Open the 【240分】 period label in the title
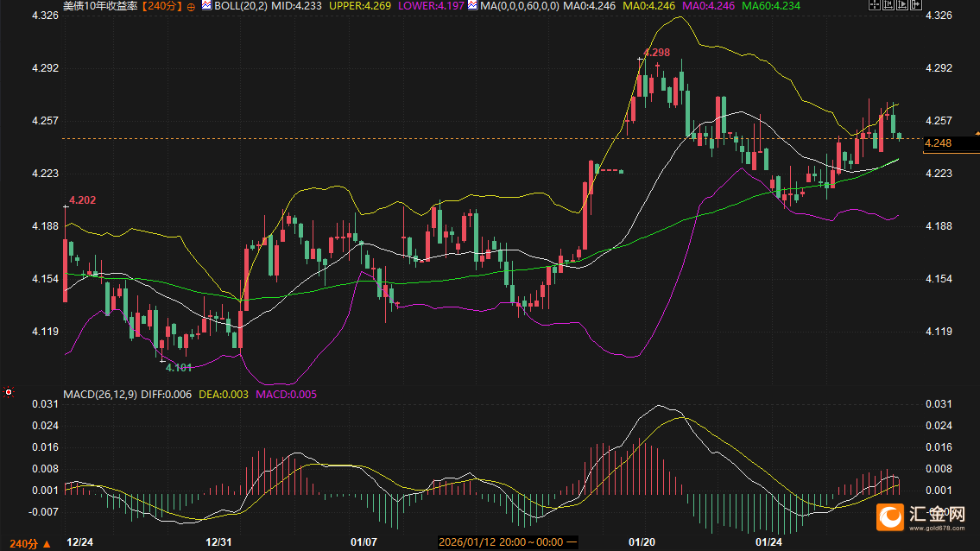Image resolution: width=980 pixels, height=551 pixels. pyautogui.click(x=164, y=6)
